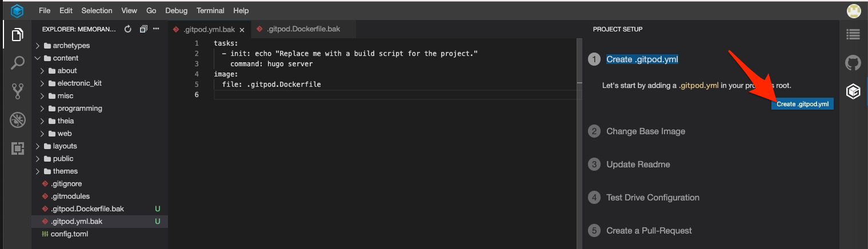Image resolution: width=868 pixels, height=249 pixels.
Task: Open the Explorer view icon
Action: click(17, 34)
